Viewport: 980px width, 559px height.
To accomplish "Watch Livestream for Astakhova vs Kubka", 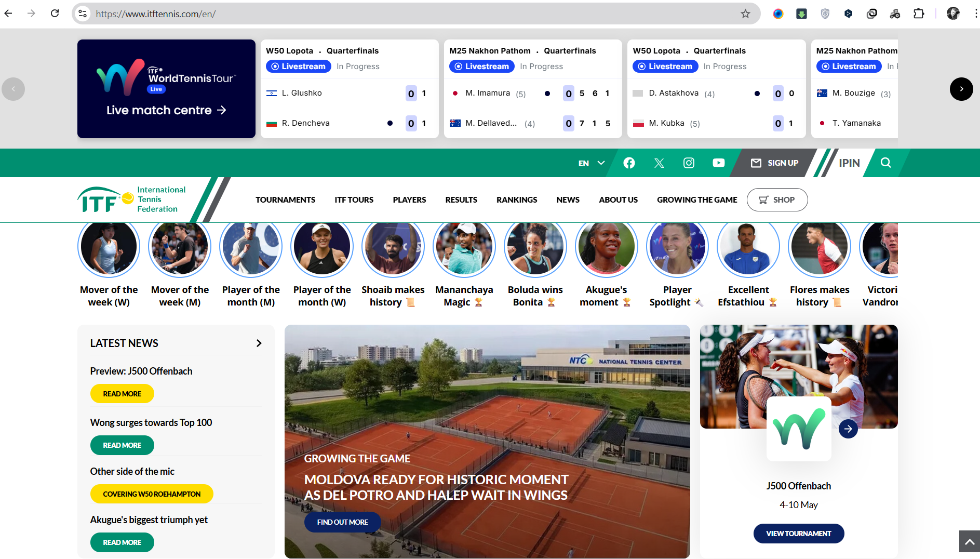I will [665, 66].
